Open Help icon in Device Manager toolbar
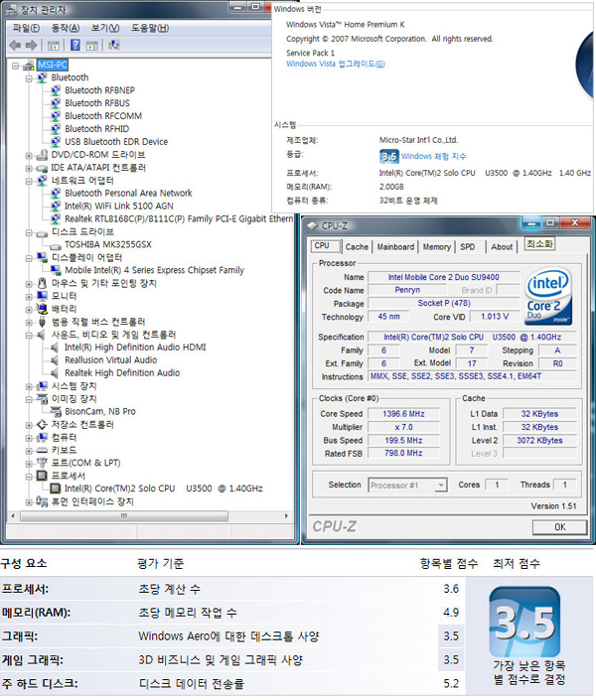The height and width of the screenshot is (700, 596). coord(75,45)
